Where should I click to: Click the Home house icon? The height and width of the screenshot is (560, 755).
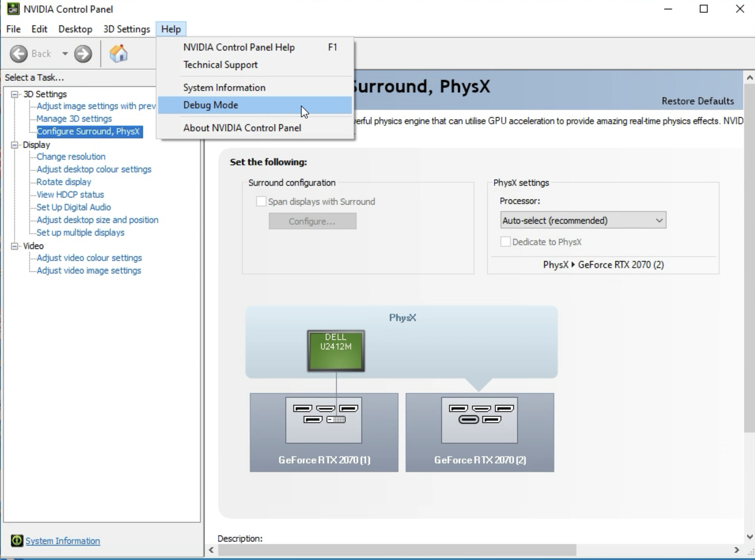[118, 54]
